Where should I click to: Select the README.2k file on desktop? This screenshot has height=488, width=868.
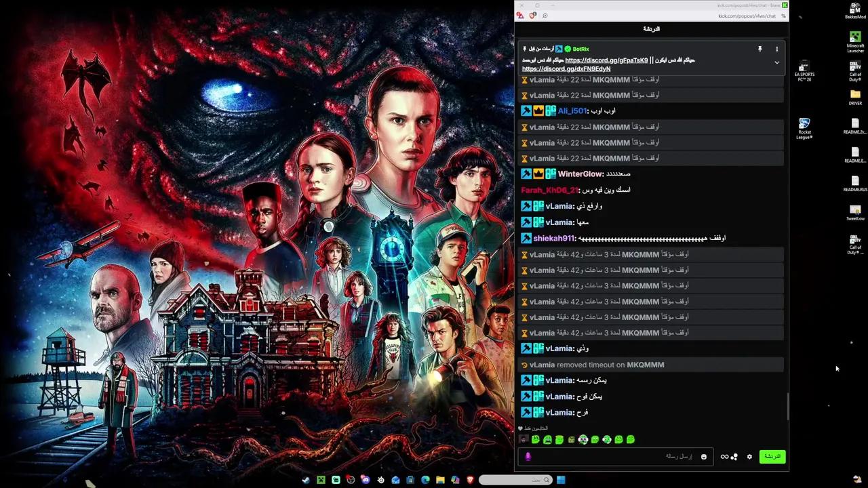point(855,127)
